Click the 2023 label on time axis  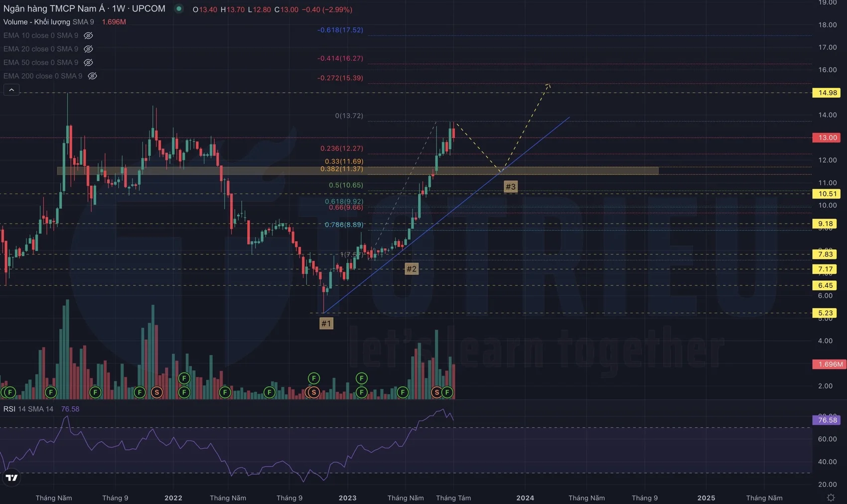coord(348,498)
